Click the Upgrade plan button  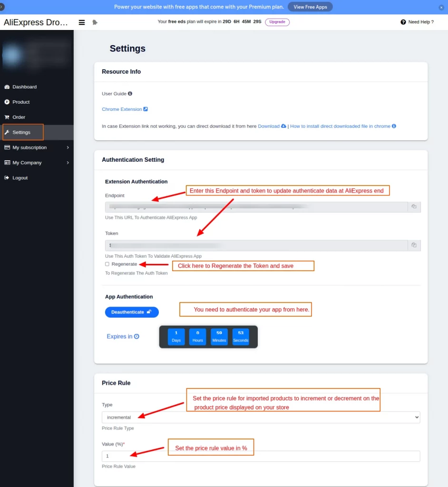pos(277,22)
